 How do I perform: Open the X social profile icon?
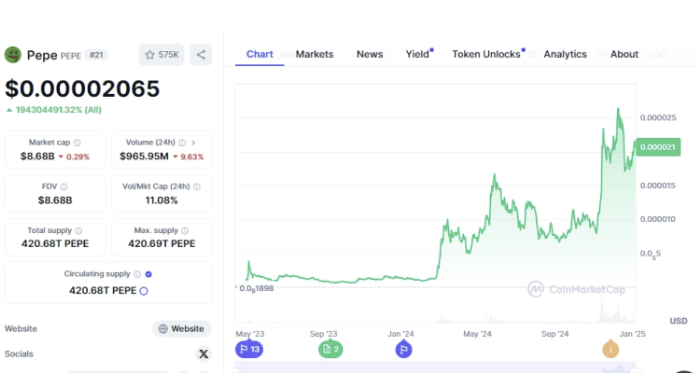point(203,354)
